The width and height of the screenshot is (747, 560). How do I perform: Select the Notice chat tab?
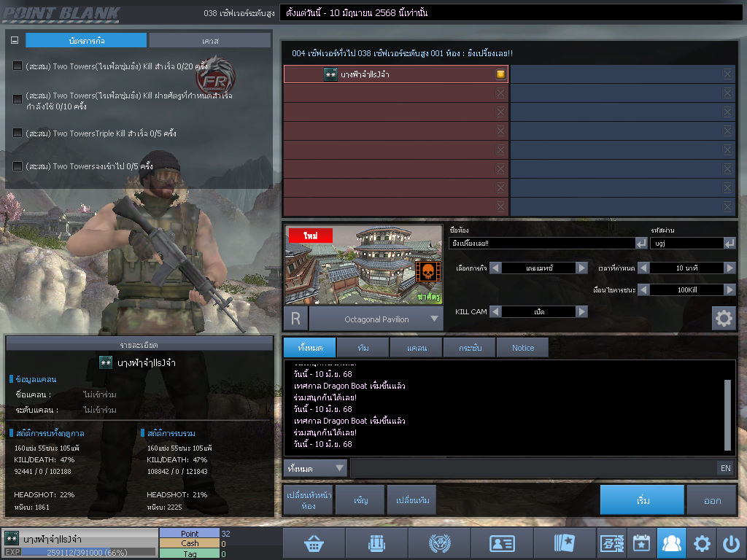point(522,348)
